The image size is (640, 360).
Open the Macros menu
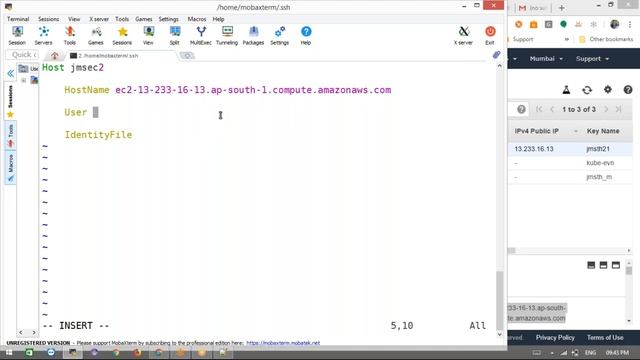point(197,19)
